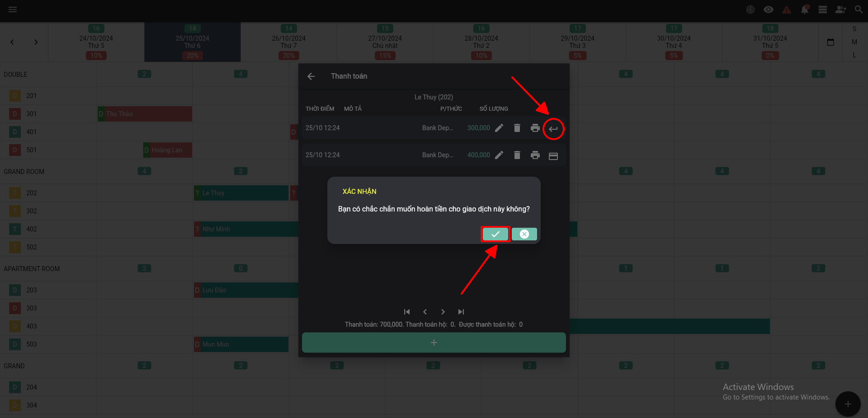Add a new payment with the plus bar
Viewport: 868px width, 418px height.
434,343
